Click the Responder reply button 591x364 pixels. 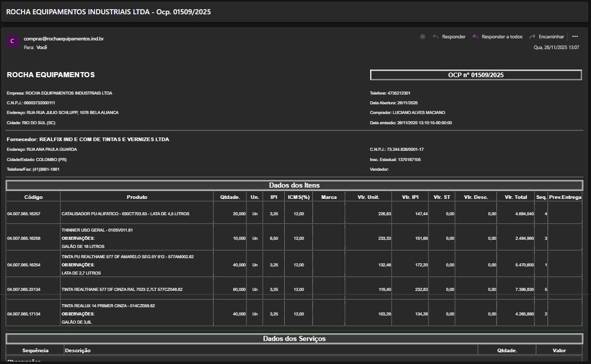click(449, 37)
